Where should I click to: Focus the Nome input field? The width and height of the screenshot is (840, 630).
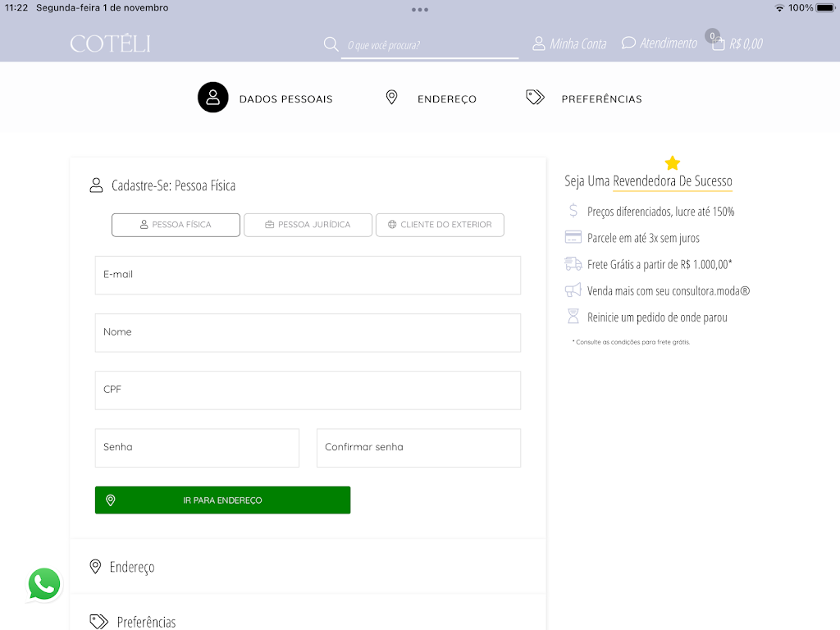(x=308, y=333)
